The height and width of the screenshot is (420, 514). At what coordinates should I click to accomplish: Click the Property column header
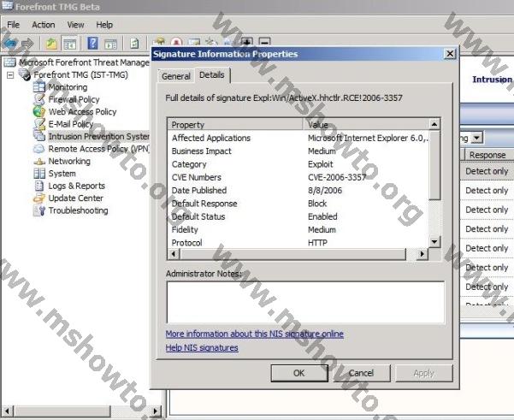tap(235, 125)
